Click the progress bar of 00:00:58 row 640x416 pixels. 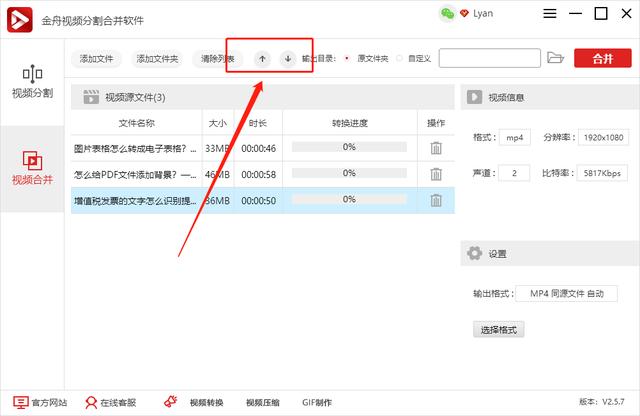(x=349, y=173)
